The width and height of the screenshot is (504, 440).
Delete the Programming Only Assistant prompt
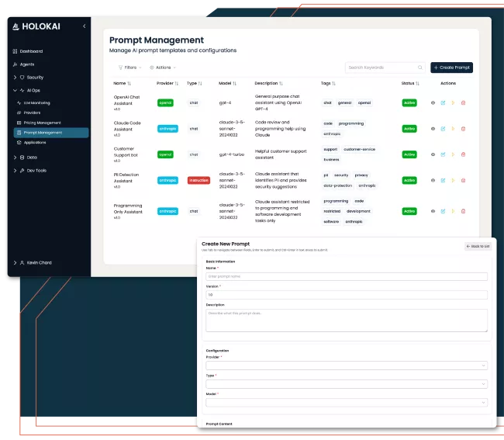(x=463, y=211)
